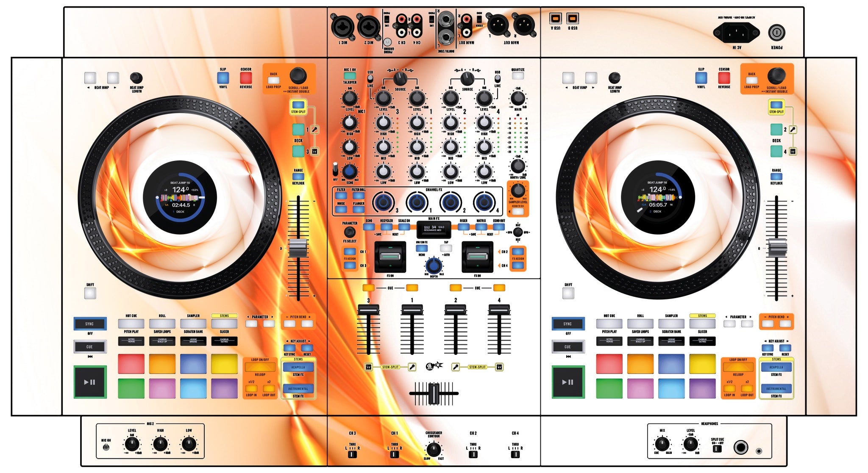The width and height of the screenshot is (868, 473).
Task: Click the RECYCLER main FX button
Action: [386, 227]
